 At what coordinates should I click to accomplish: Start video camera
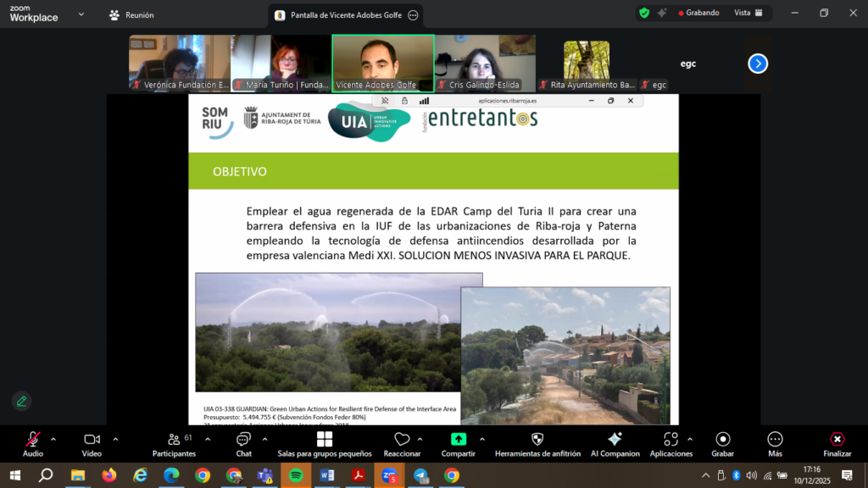[x=92, y=444]
